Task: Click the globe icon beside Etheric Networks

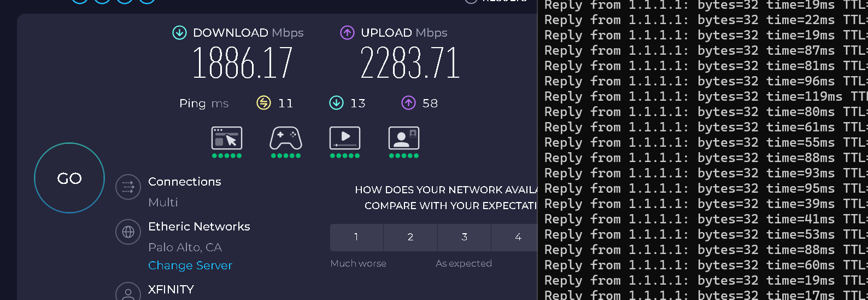Action: [128, 232]
